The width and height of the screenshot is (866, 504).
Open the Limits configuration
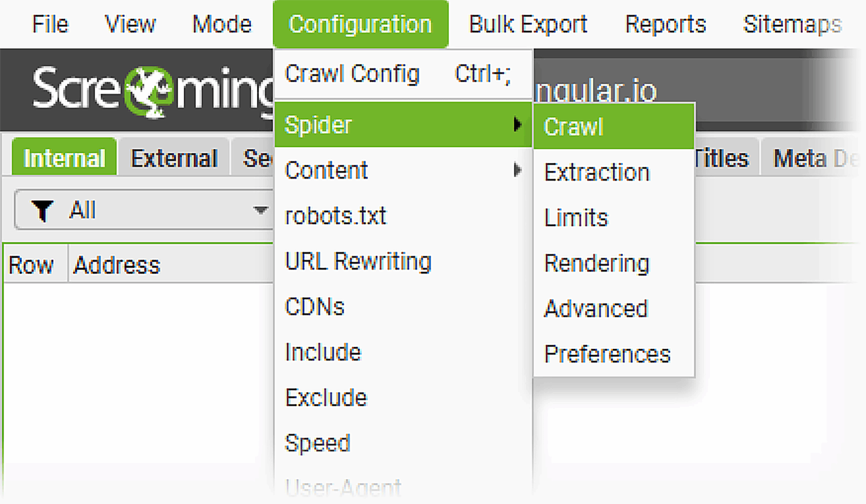pyautogui.click(x=576, y=217)
